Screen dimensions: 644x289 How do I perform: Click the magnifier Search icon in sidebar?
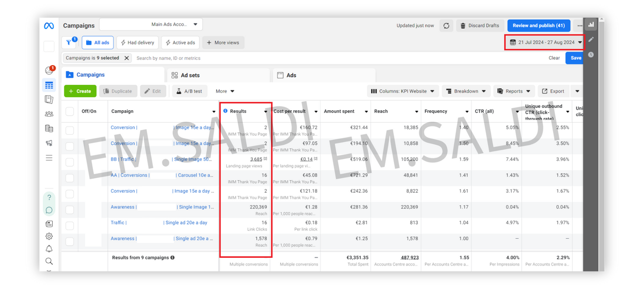pyautogui.click(x=49, y=261)
